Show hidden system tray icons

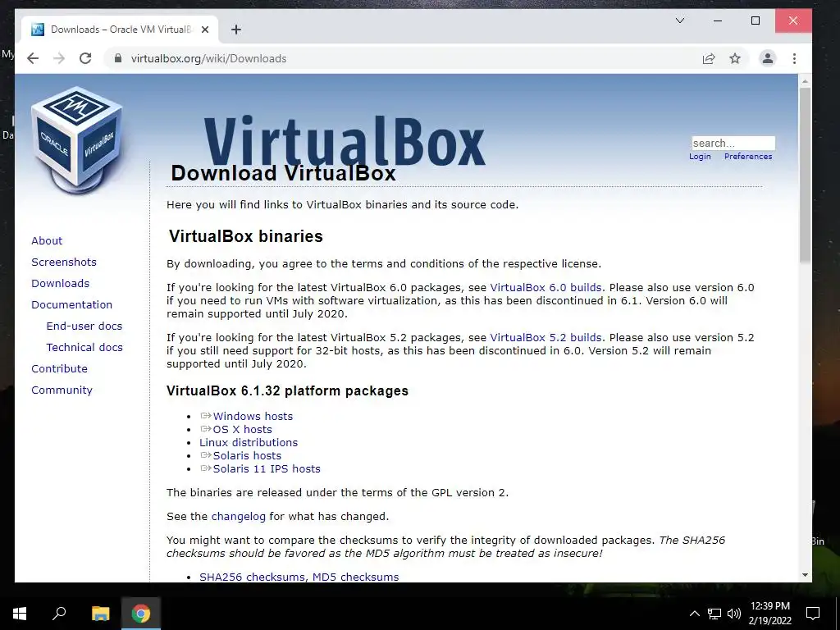[x=694, y=614]
